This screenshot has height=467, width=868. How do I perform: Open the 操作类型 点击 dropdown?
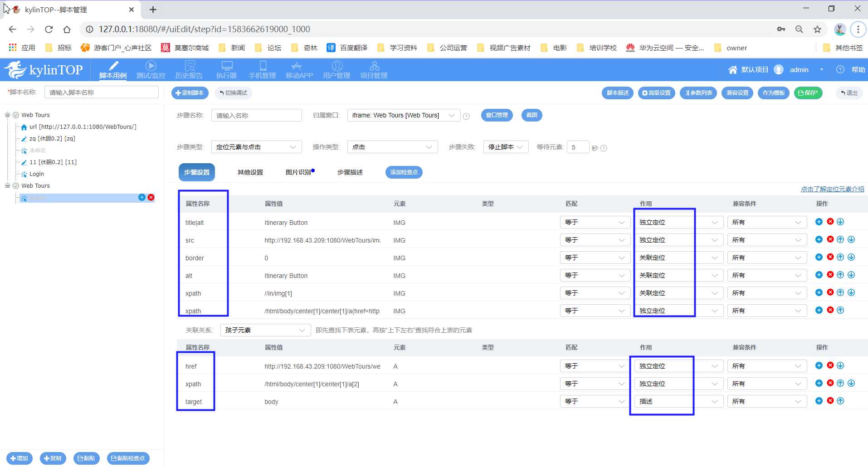point(392,147)
